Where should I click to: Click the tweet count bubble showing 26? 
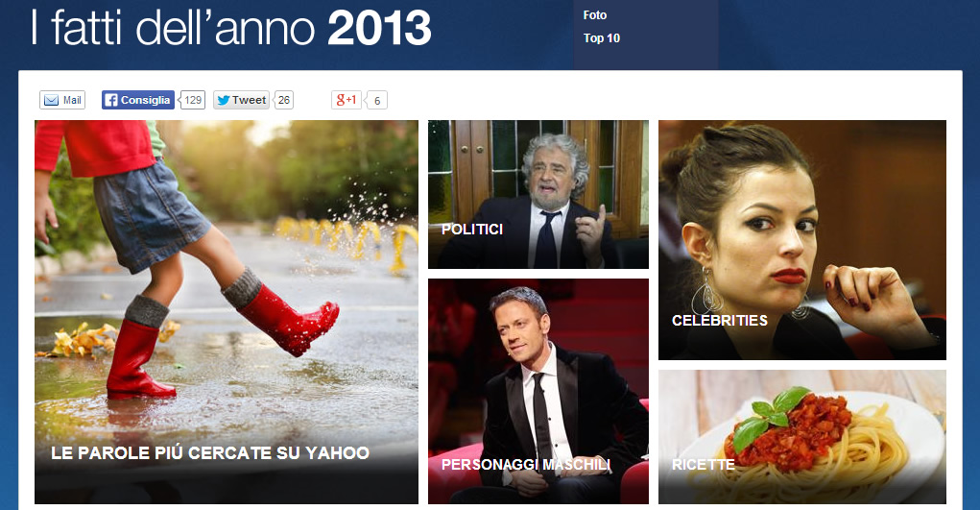pyautogui.click(x=284, y=100)
